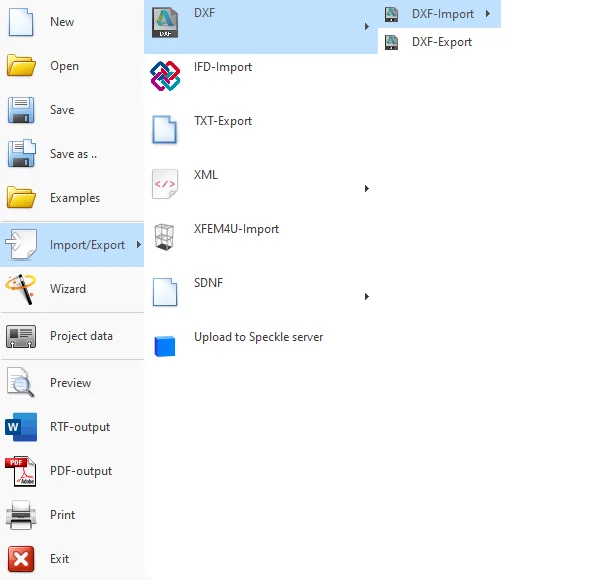Click the Print printer icon

21,515
